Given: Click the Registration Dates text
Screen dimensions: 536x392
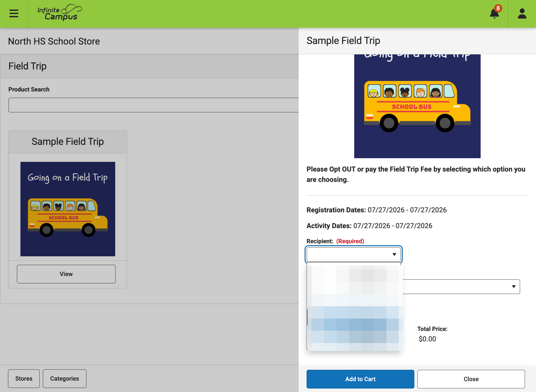Looking at the screenshot, I should 377,210.
